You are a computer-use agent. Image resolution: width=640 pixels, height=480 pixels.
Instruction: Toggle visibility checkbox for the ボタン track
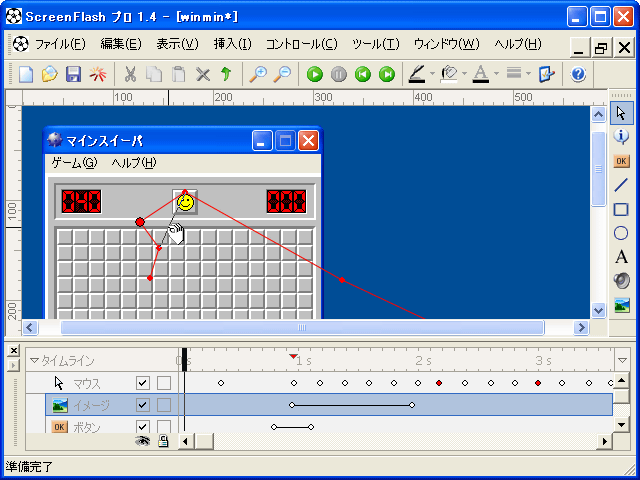click(142, 426)
